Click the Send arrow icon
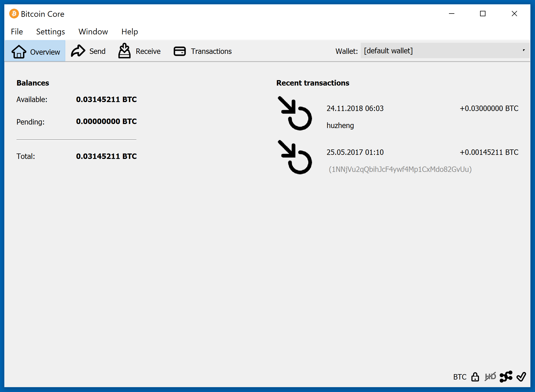 coord(78,51)
